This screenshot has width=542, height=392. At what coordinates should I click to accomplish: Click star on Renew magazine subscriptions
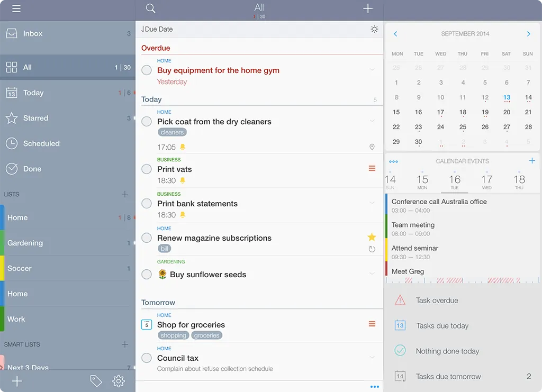coord(372,237)
